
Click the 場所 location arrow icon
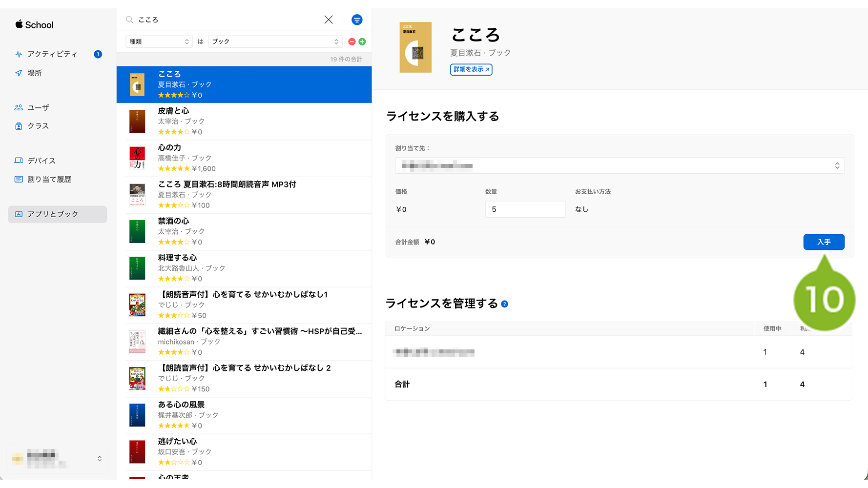[19, 73]
